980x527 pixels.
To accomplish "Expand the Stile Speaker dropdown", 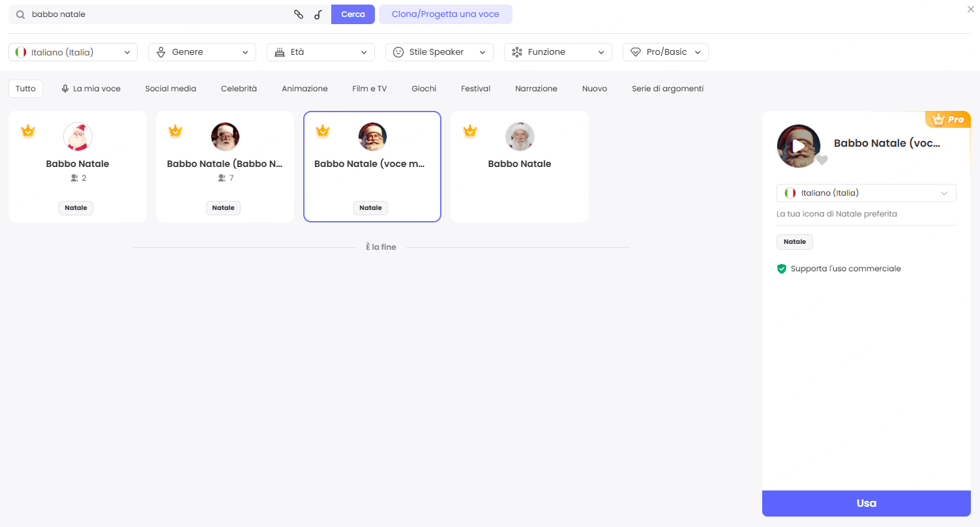I will [439, 52].
